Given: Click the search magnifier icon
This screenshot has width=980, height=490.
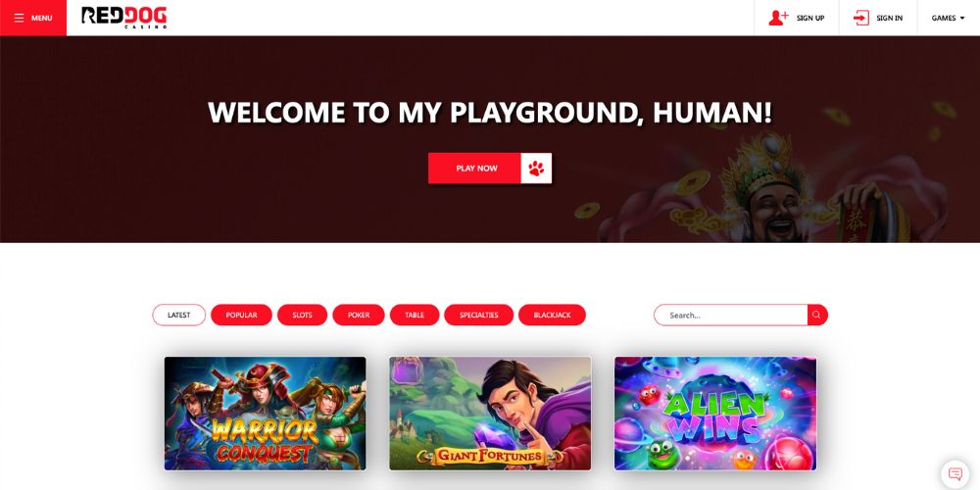Looking at the screenshot, I should (x=817, y=315).
